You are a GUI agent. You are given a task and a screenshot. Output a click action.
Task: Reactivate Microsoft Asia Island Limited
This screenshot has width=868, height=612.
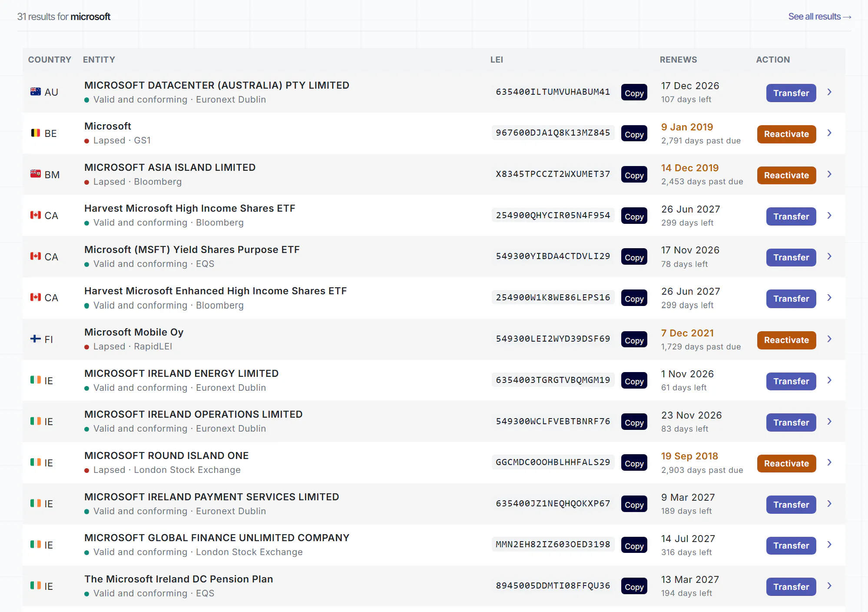[x=786, y=175]
